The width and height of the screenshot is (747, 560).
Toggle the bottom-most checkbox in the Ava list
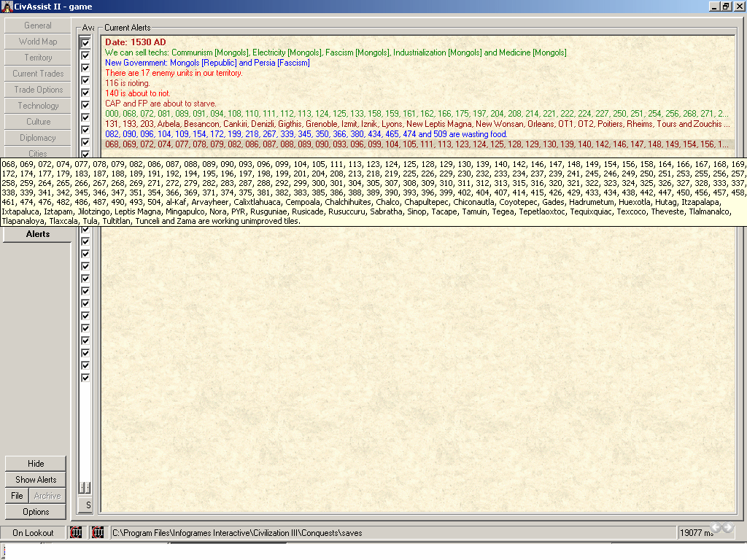click(85, 378)
